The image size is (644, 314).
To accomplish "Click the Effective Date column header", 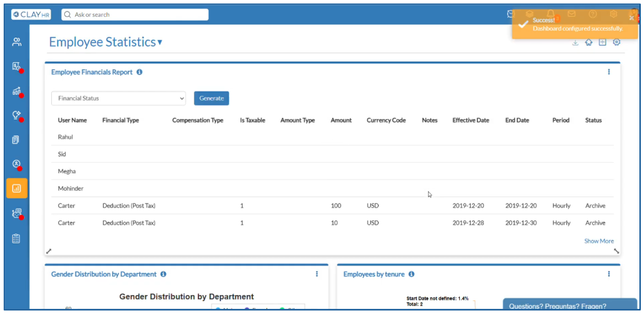I will (x=471, y=121).
